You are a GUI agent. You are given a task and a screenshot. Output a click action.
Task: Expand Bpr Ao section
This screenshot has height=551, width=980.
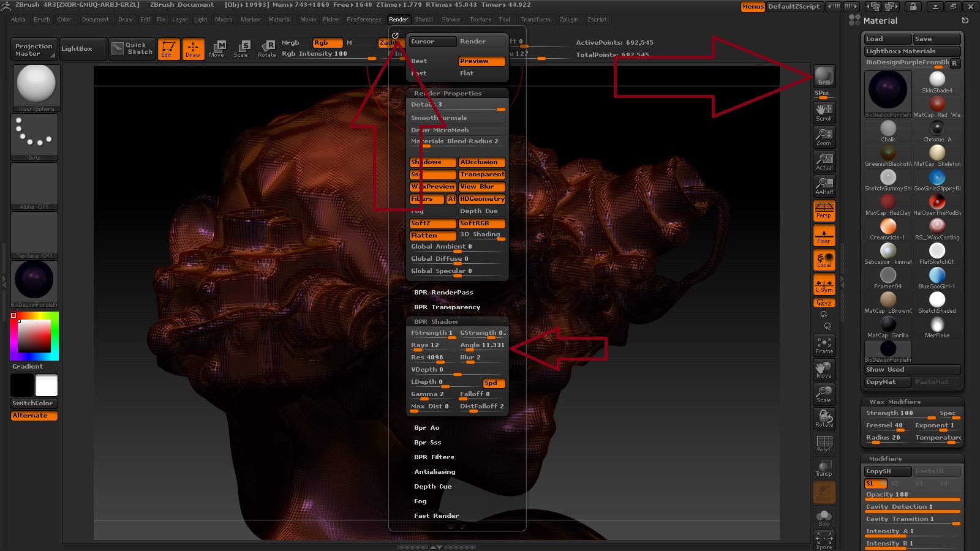[x=427, y=428]
